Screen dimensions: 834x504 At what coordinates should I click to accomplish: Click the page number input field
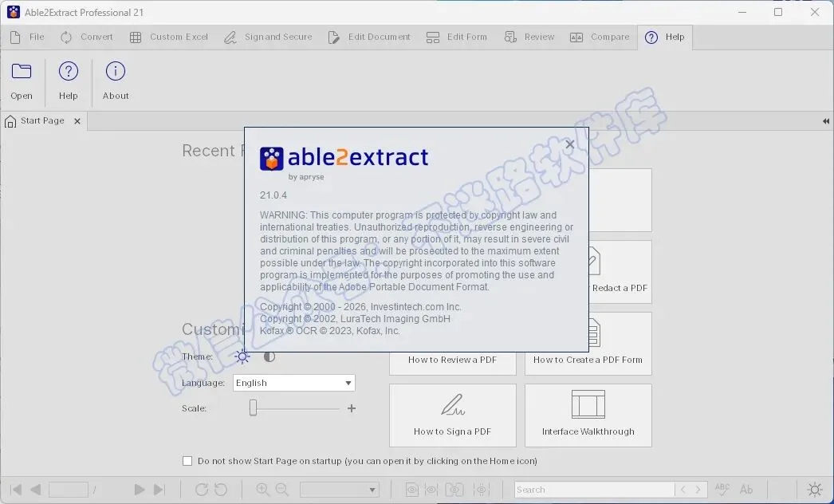point(68,490)
